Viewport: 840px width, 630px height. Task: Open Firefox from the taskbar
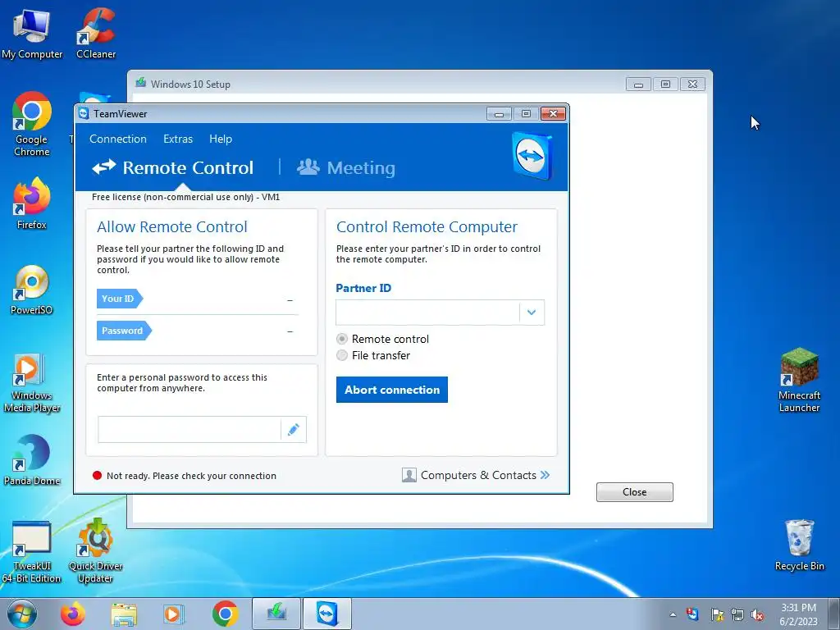click(x=72, y=614)
